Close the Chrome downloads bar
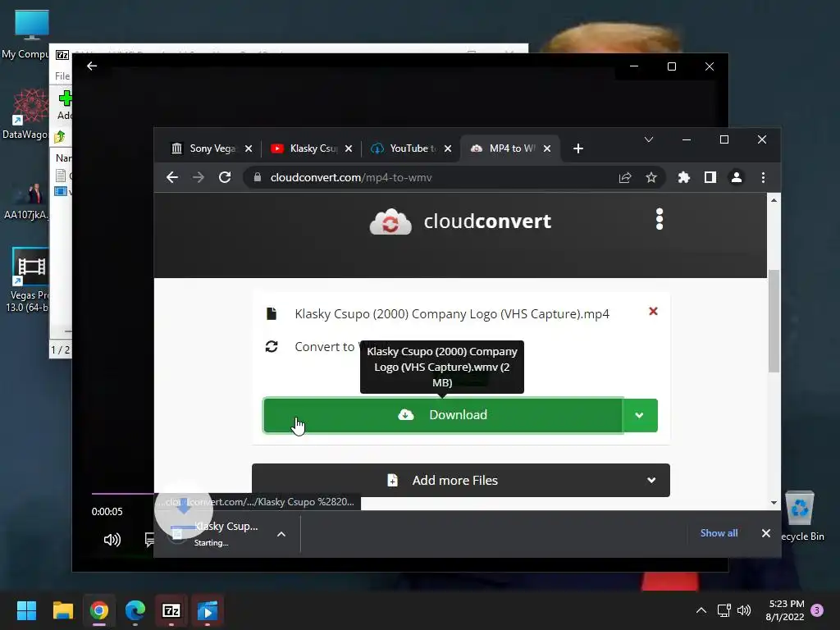 tap(766, 533)
